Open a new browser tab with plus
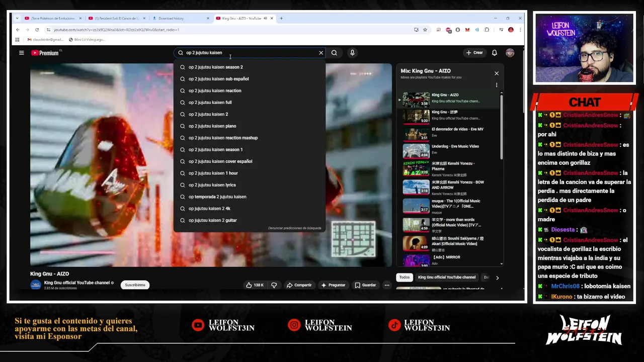Image resolution: width=644 pixels, height=362 pixels. coord(281,19)
